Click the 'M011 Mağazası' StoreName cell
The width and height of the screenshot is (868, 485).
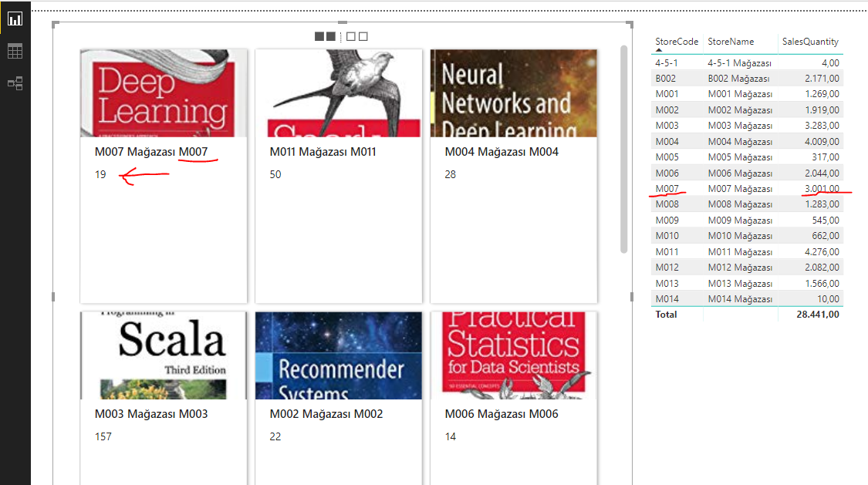coord(740,251)
